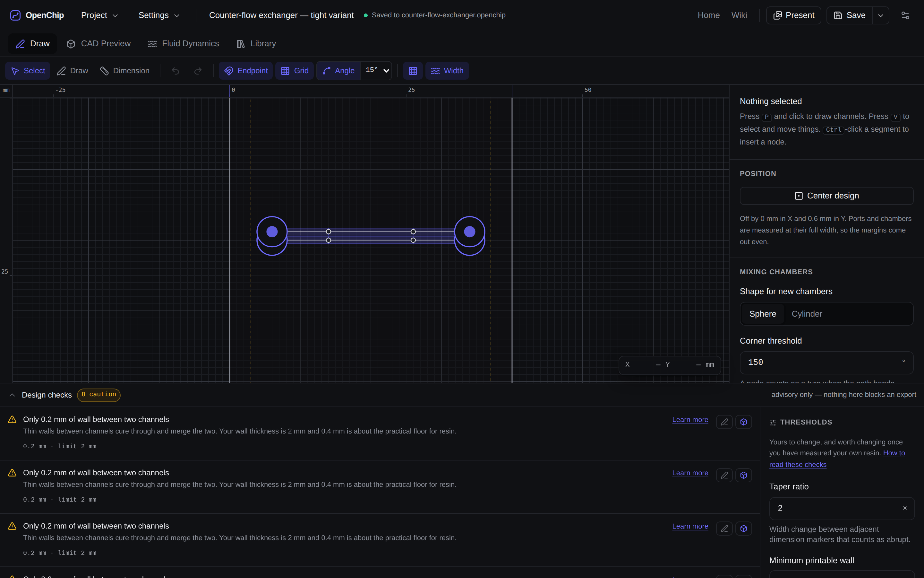This screenshot has height=578, width=924.
Task: Click the 'mm' unit label at ruler corner
Action: coord(6,90)
